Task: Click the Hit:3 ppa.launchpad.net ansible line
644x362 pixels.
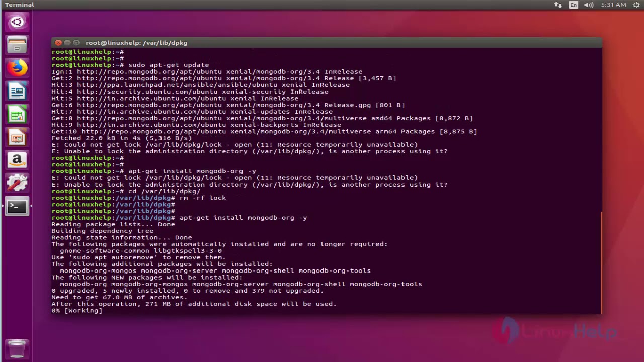Action: tap(200, 85)
